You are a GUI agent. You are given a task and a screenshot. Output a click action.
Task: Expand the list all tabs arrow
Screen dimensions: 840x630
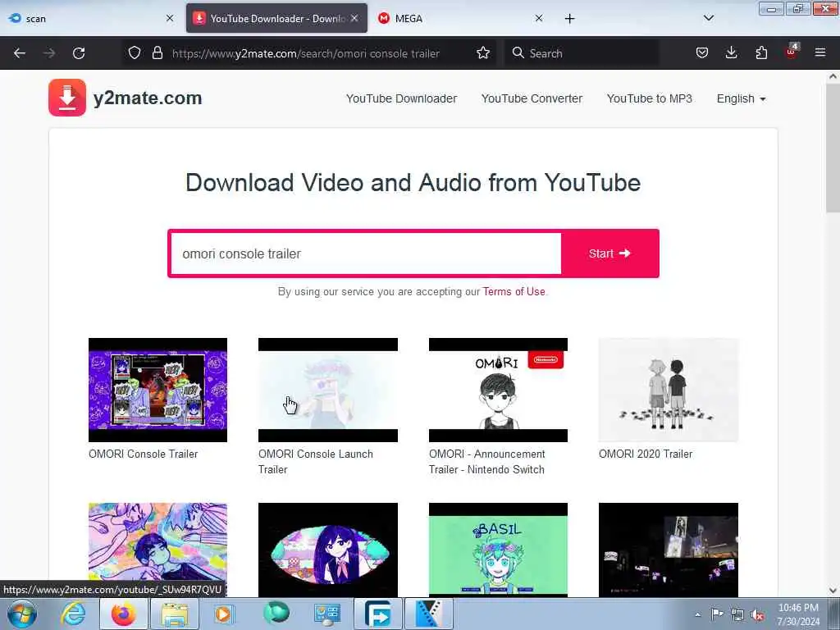[x=708, y=18]
